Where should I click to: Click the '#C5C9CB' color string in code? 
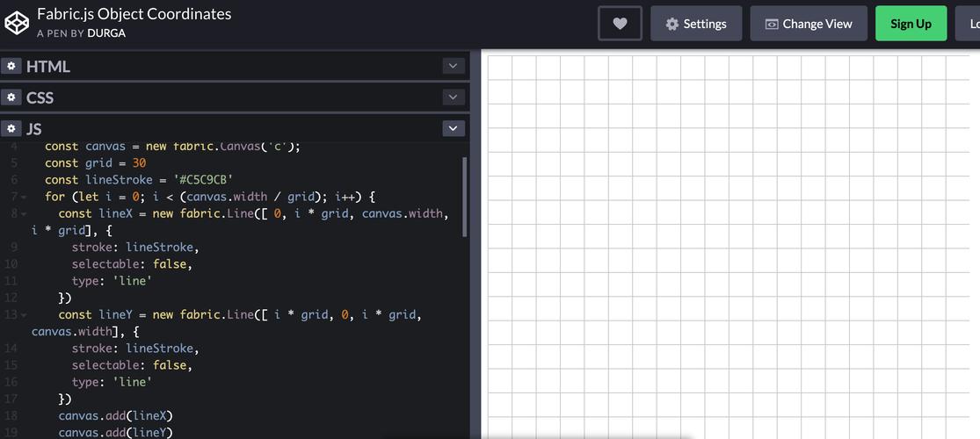click(x=206, y=180)
